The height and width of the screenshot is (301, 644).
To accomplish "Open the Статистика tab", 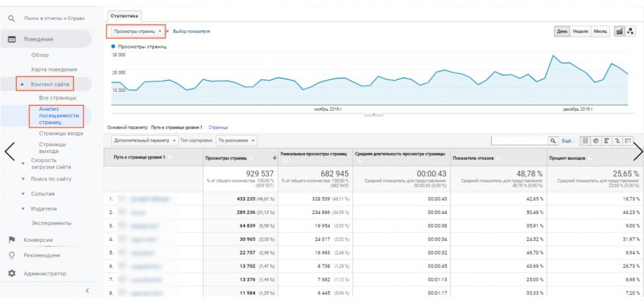I will click(x=124, y=15).
